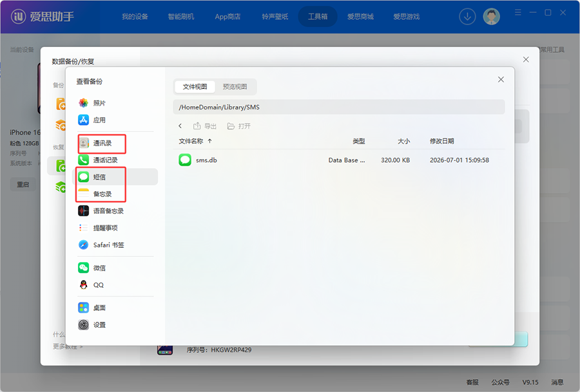Open 爱思游戏 in top navigation
Screen dimensions: 580x392
[x=406, y=17]
